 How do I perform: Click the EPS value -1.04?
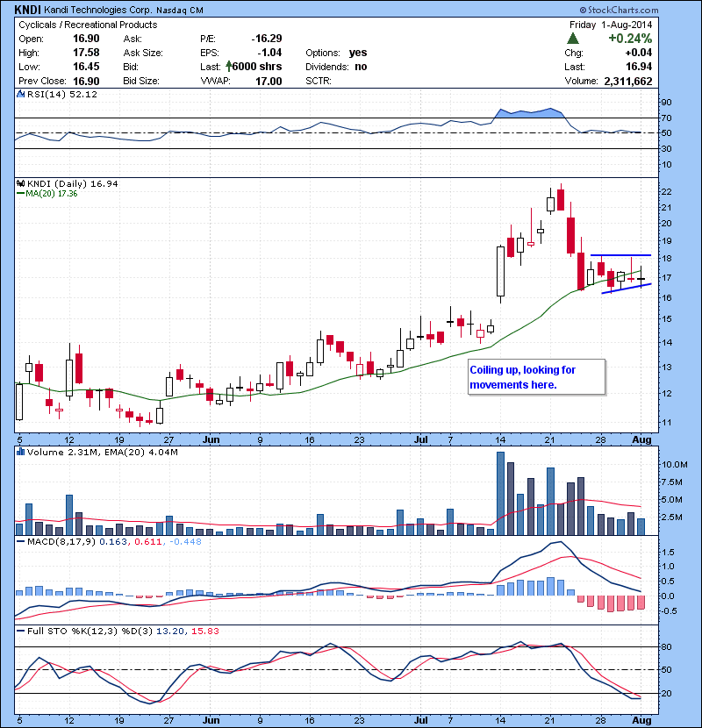pyautogui.click(x=269, y=53)
